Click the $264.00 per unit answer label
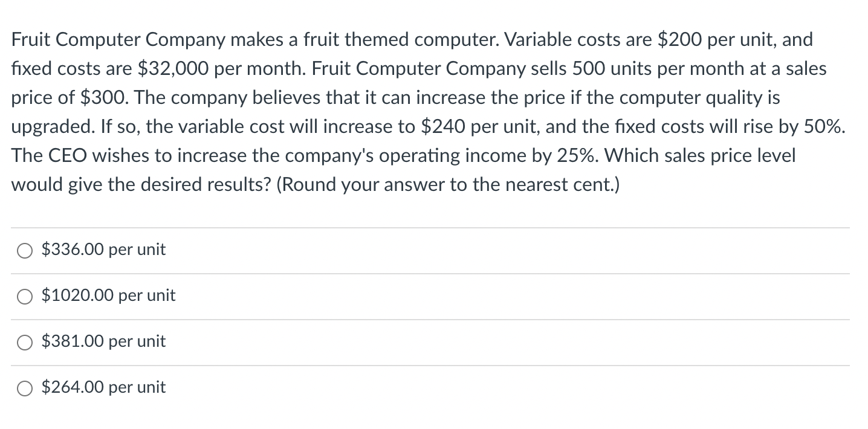Screen dimensions: 868x429 click(103, 387)
